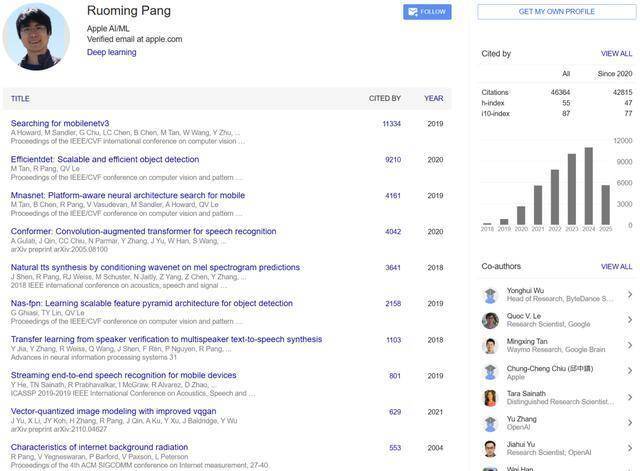Image resolution: width=640 pixels, height=471 pixels.
Task: Expand chevron next to Tara Sainath
Action: 629,397
